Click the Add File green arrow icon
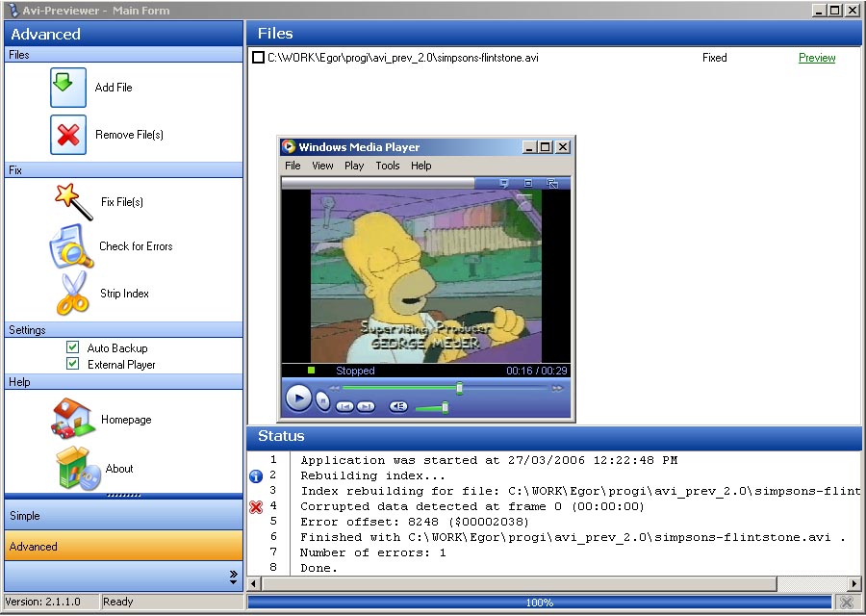 tap(68, 87)
